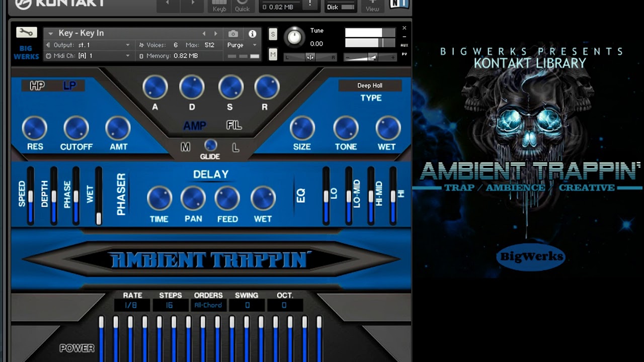
Task: Open the RATE 1/8 selector
Action: tap(132, 305)
